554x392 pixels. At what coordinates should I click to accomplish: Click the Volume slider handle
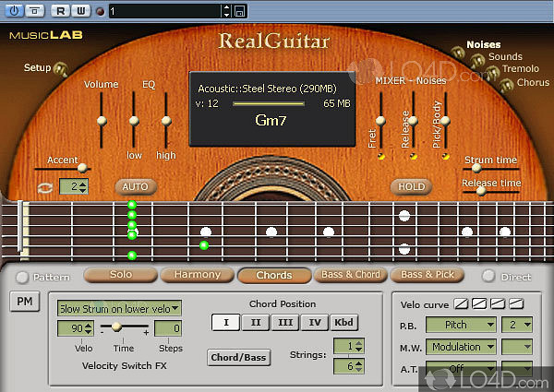(x=102, y=121)
